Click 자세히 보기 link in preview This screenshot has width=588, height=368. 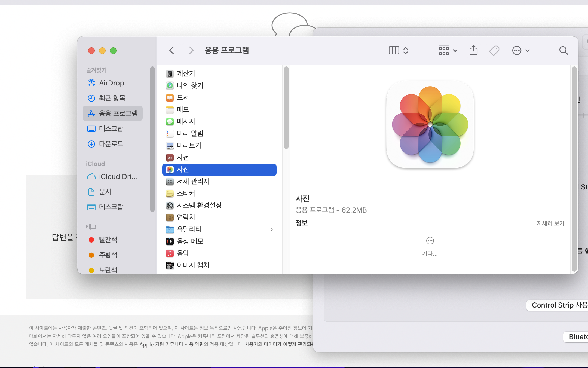(550, 223)
